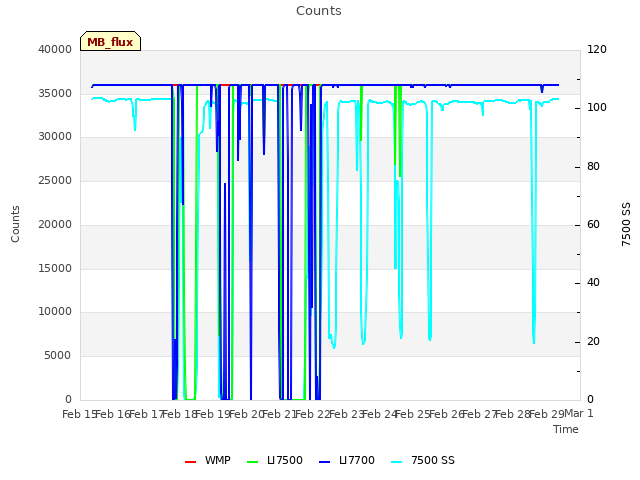Viewport: 640px width, 480px height.
Task: Click the left Counts axis label
Action: point(15,224)
